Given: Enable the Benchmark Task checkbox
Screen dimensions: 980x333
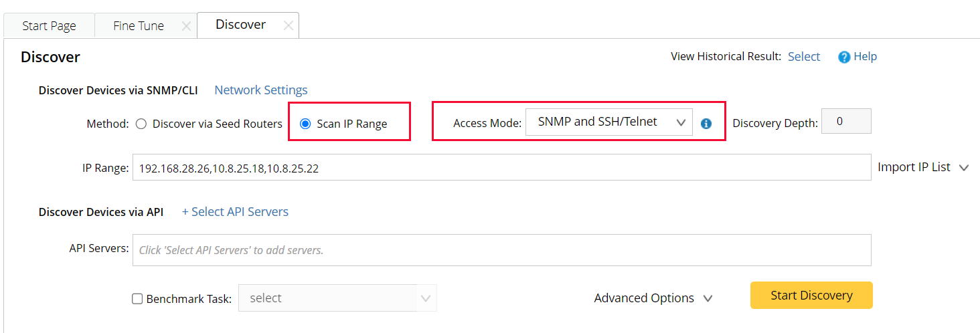Looking at the screenshot, I should pyautogui.click(x=137, y=299).
